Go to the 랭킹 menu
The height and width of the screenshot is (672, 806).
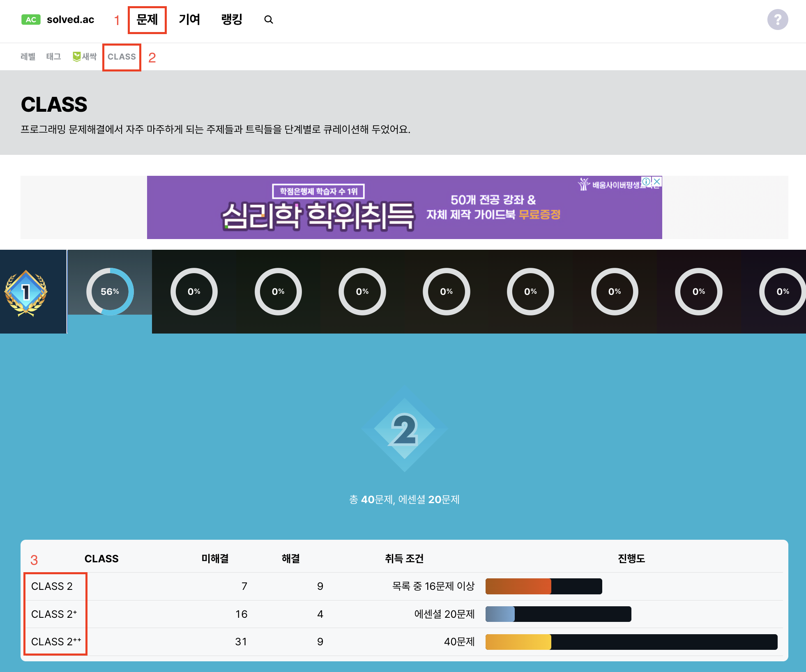coord(232,20)
